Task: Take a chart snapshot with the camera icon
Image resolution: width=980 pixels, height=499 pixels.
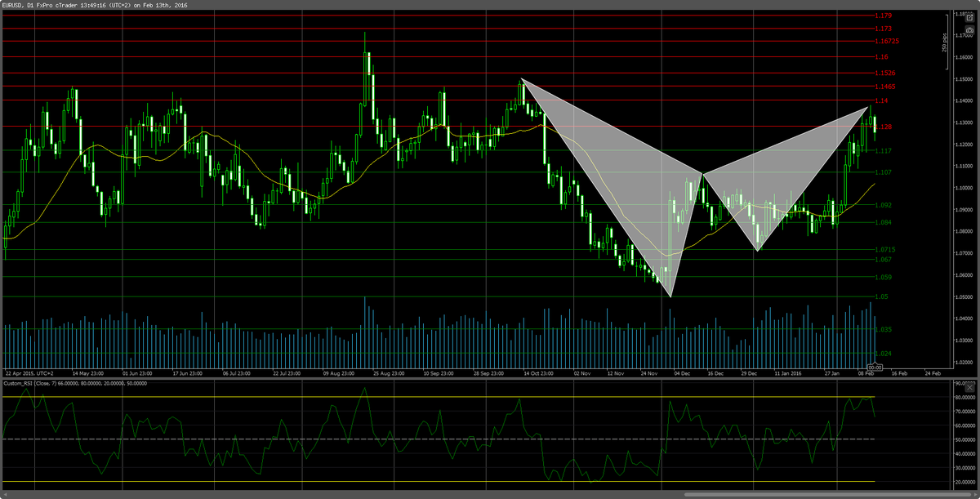Action: (x=970, y=30)
